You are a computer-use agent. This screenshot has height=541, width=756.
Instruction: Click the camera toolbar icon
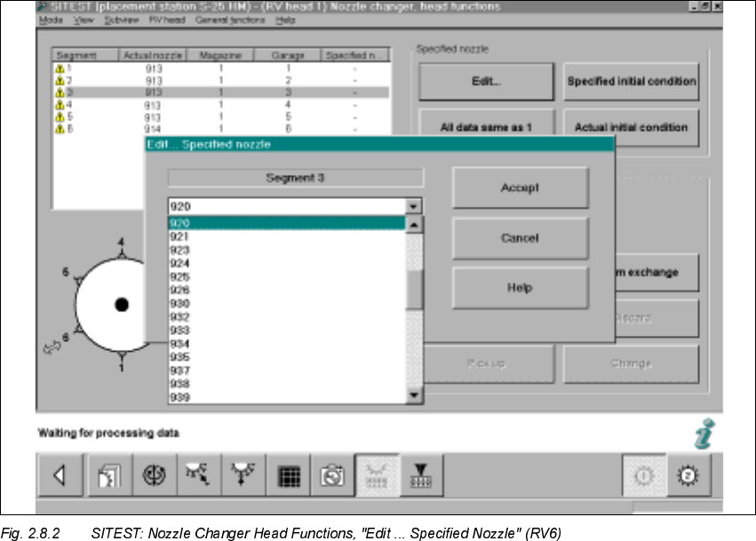pos(332,475)
